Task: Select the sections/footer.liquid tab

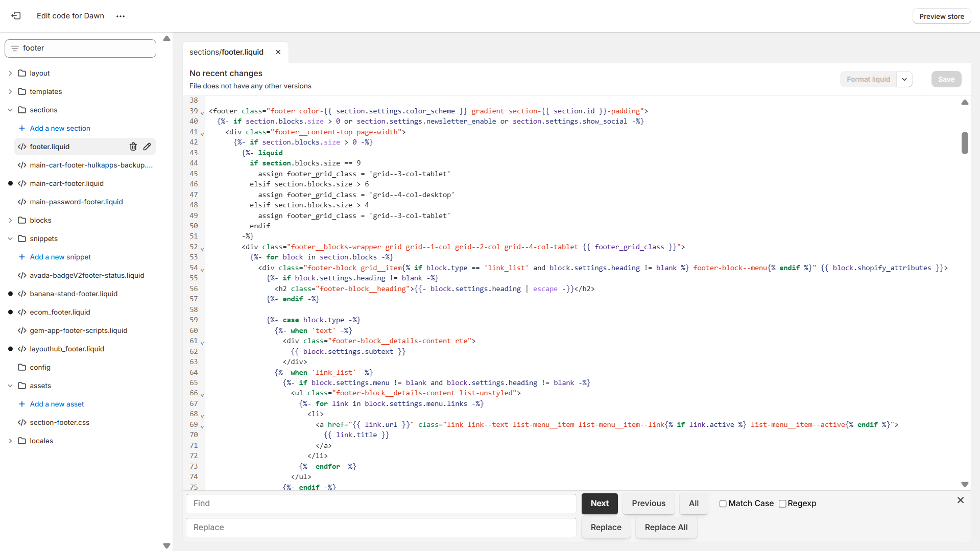Action: pyautogui.click(x=226, y=52)
